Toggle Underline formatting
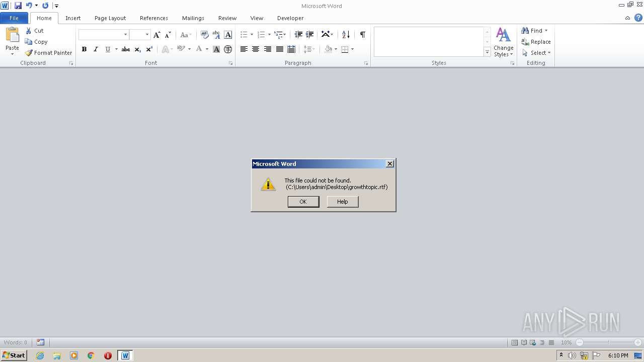This screenshot has width=644, height=362. (108, 49)
